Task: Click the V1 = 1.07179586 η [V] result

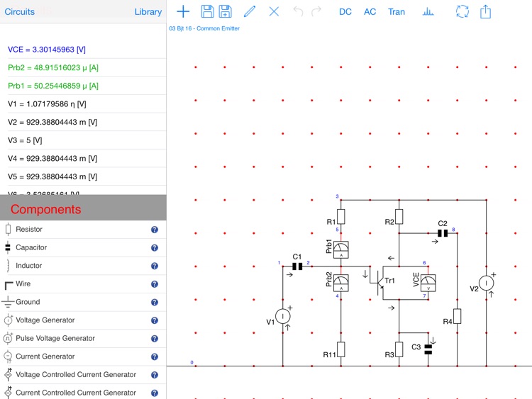Action: pyautogui.click(x=83, y=104)
